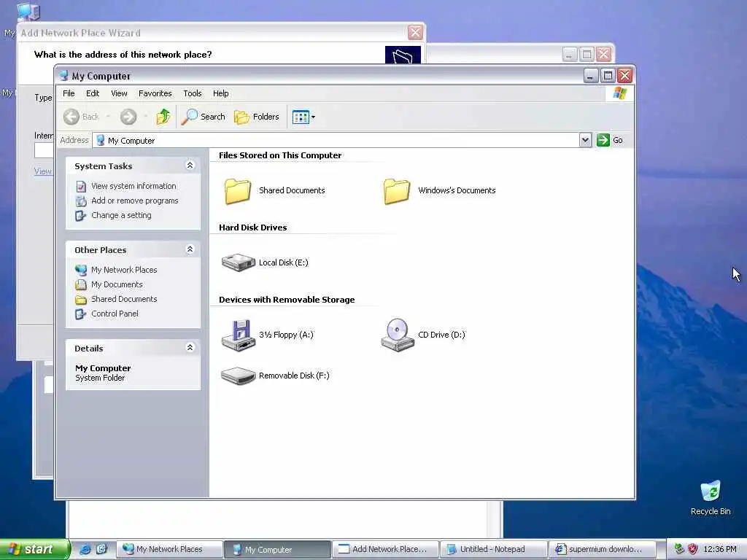
Task: Click the My Documents sidebar icon
Action: pos(81,285)
